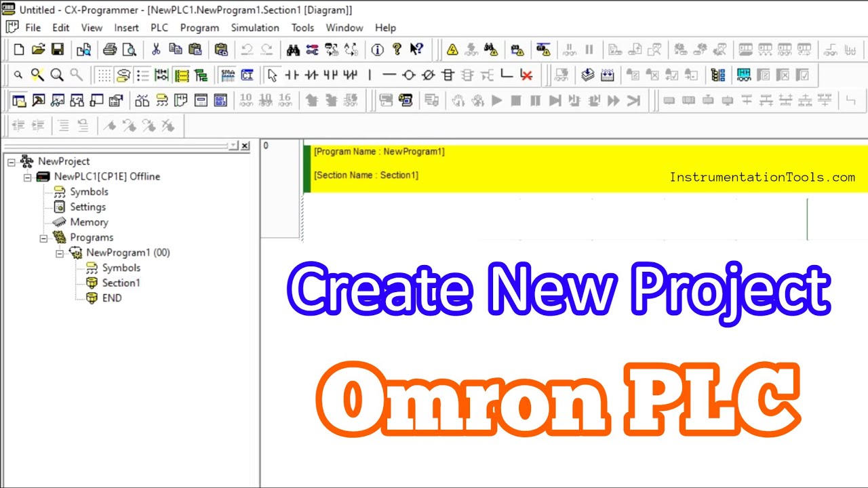Select END section in the project tree
Image resolution: width=868 pixels, height=488 pixels.
[x=112, y=298]
